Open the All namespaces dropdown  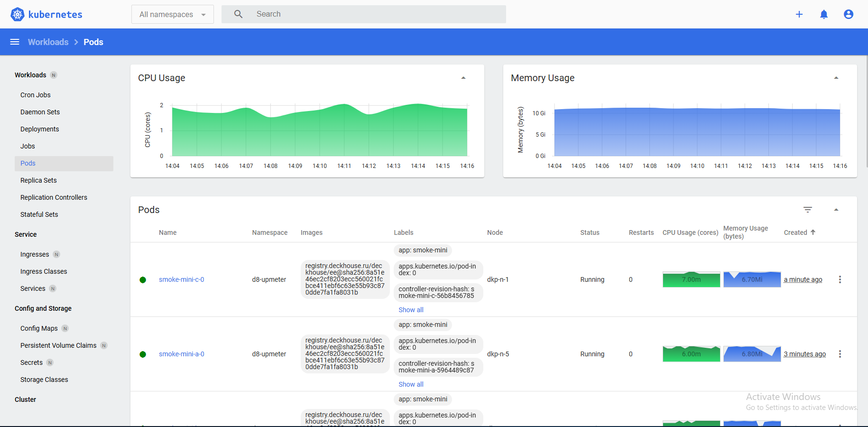click(x=173, y=14)
